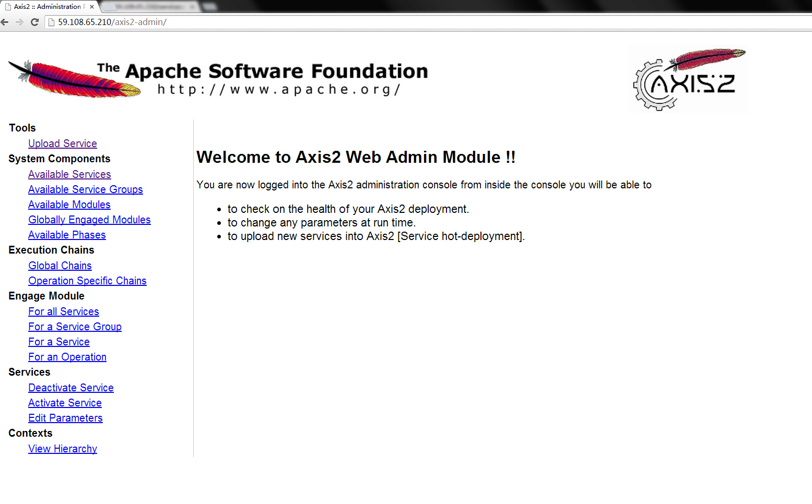The image size is (812, 504).
Task: Click bullet 'to upload new services into Axis2'
Action: pyautogui.click(x=376, y=236)
